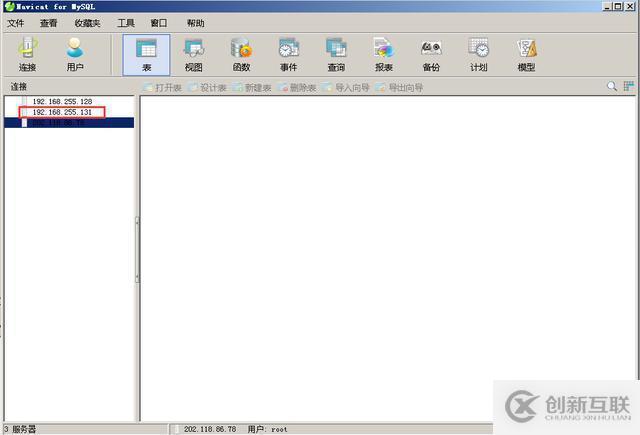Maximize the Navicat window
This screenshot has width=640, height=435.
618,6
